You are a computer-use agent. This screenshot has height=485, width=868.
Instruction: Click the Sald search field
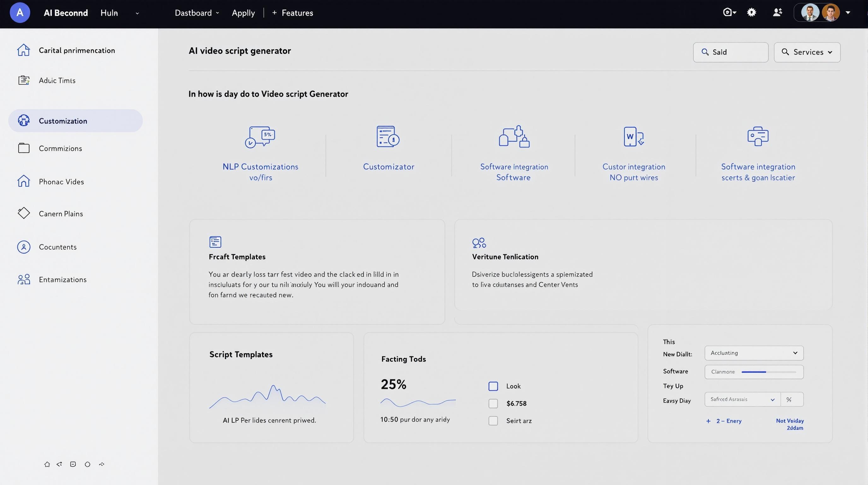pyautogui.click(x=730, y=52)
